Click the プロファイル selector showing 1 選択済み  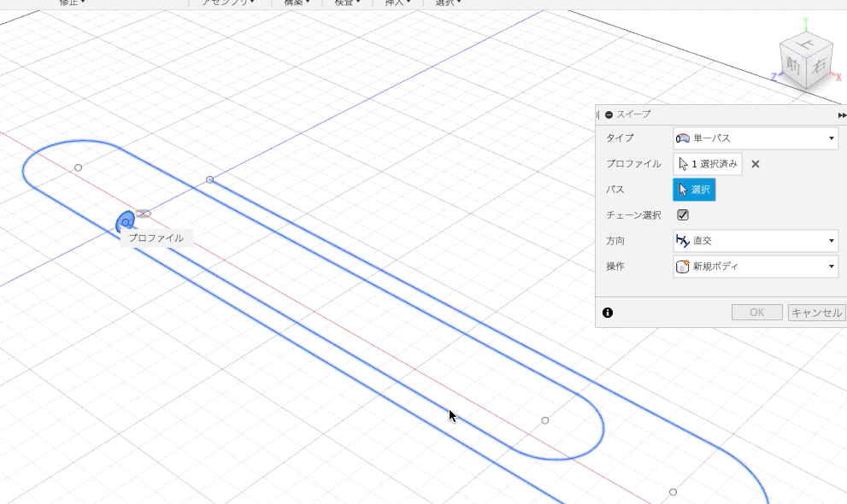707,164
